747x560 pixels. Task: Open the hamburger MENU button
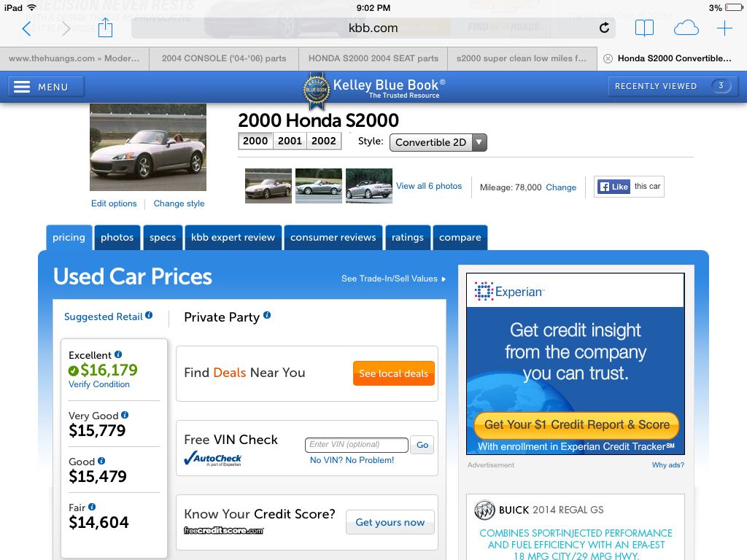coord(46,87)
